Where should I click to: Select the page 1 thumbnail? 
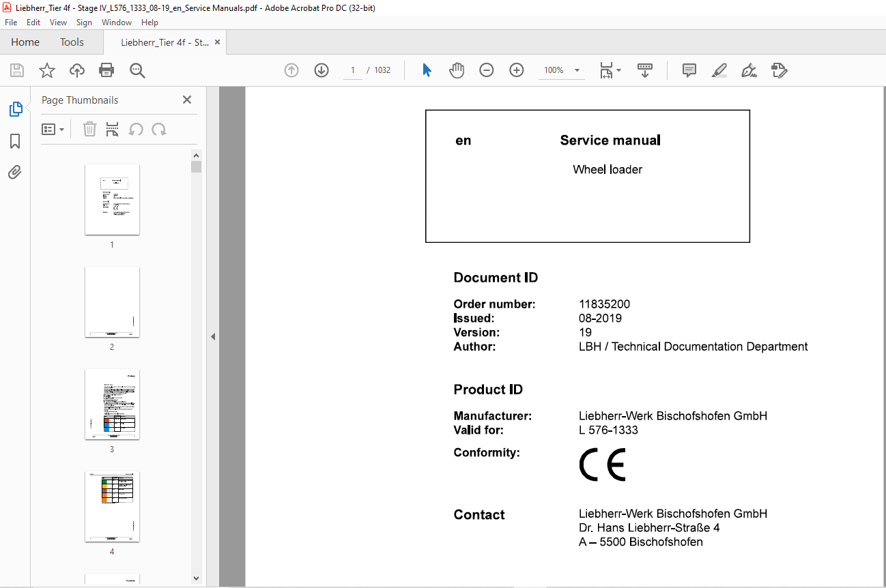[x=112, y=199]
